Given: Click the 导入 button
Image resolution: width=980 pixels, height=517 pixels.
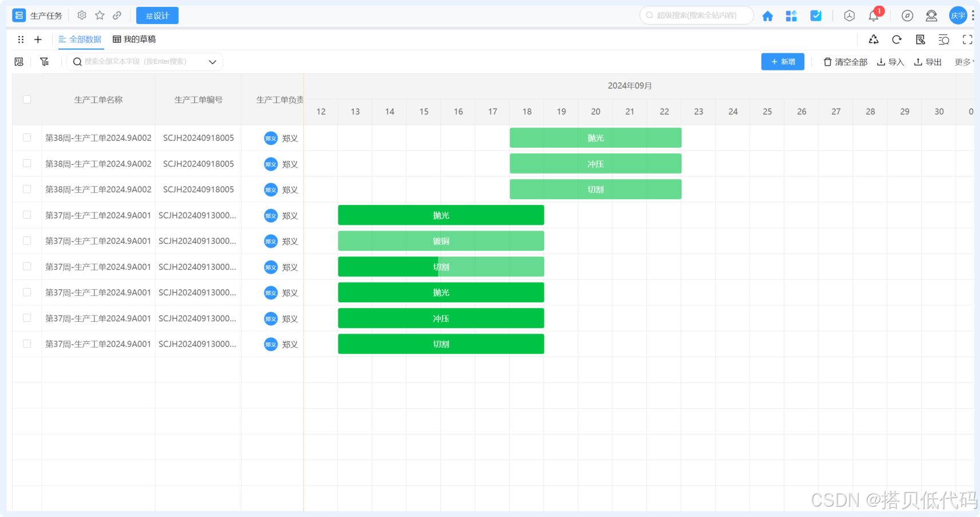Looking at the screenshot, I should coord(891,62).
